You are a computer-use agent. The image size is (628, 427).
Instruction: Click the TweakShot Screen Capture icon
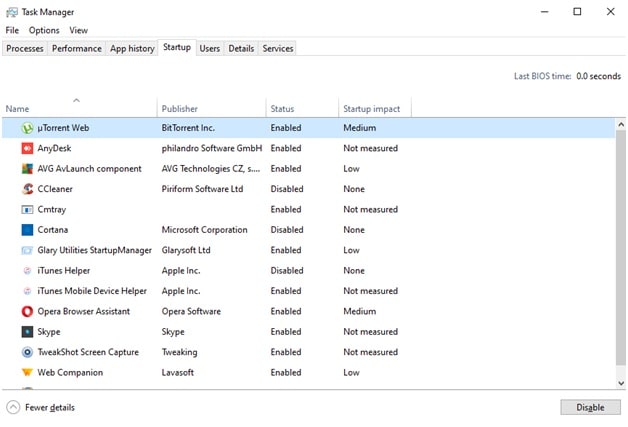click(x=27, y=352)
